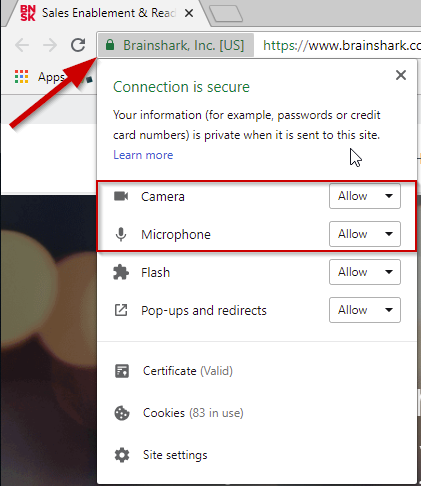
Task: Click the camera icon in permissions
Action: [121, 196]
